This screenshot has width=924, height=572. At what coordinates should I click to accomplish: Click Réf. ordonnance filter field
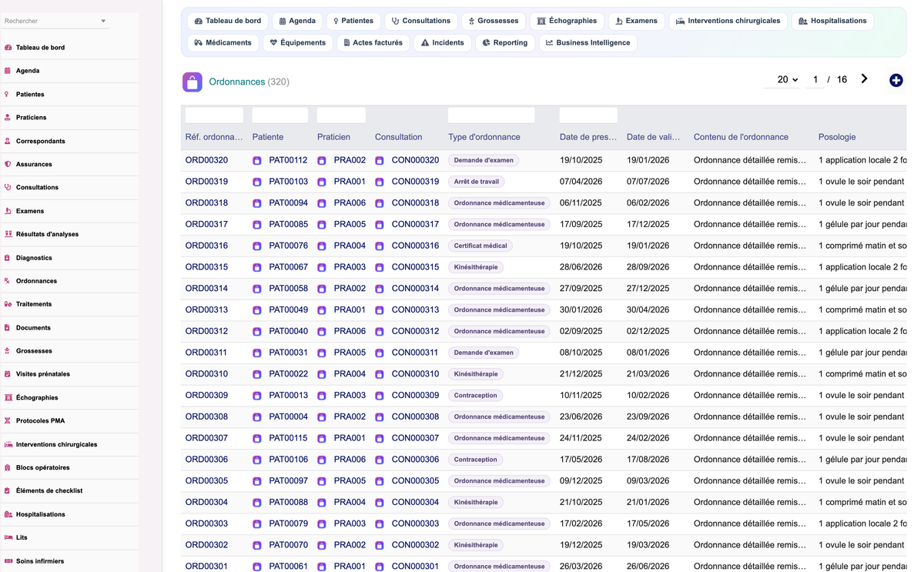tap(214, 115)
